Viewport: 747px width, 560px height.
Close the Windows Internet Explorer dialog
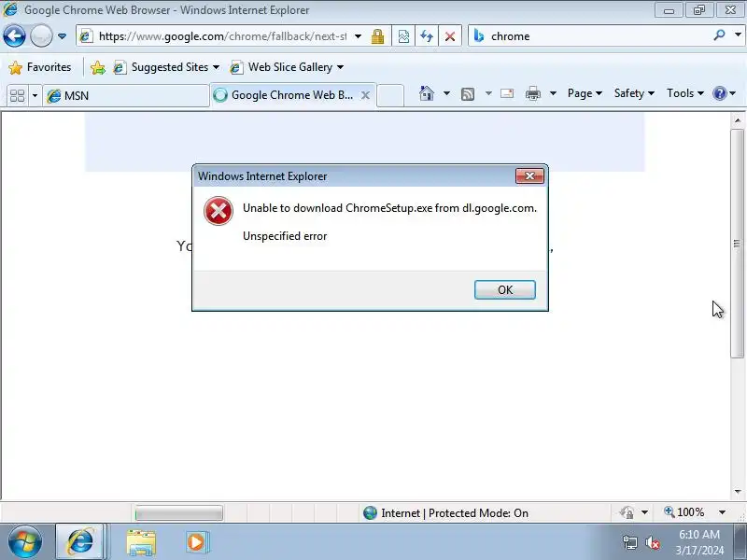coord(529,176)
